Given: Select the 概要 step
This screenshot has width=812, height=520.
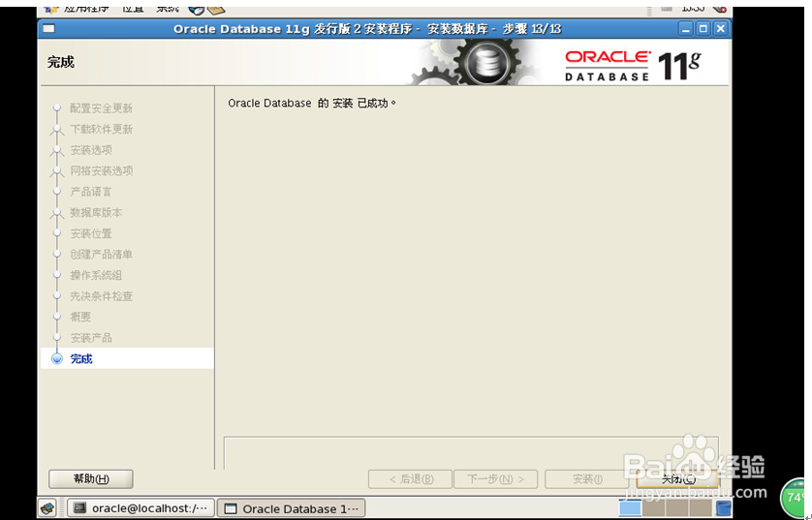Looking at the screenshot, I should [x=80, y=317].
